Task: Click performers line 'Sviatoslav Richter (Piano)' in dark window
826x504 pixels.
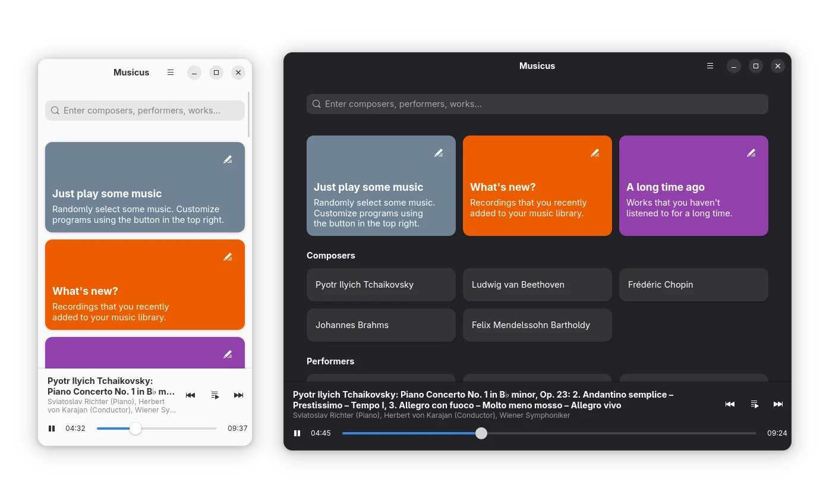Action: 431,415
